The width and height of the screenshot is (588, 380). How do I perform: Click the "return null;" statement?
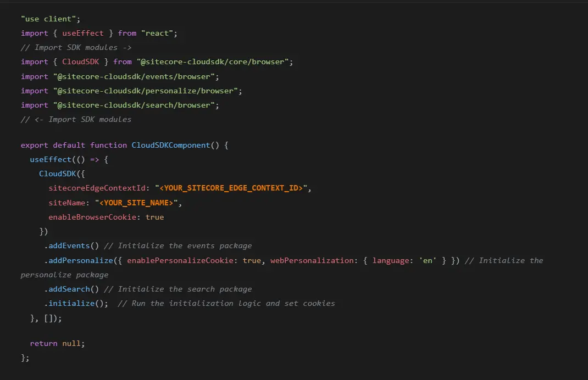(x=57, y=344)
